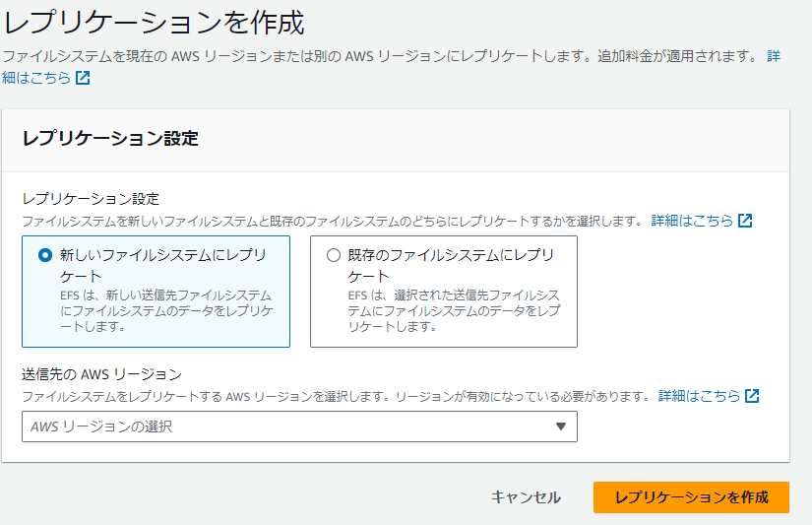Click external link icon in page header description
The image size is (812, 525).
(83, 78)
